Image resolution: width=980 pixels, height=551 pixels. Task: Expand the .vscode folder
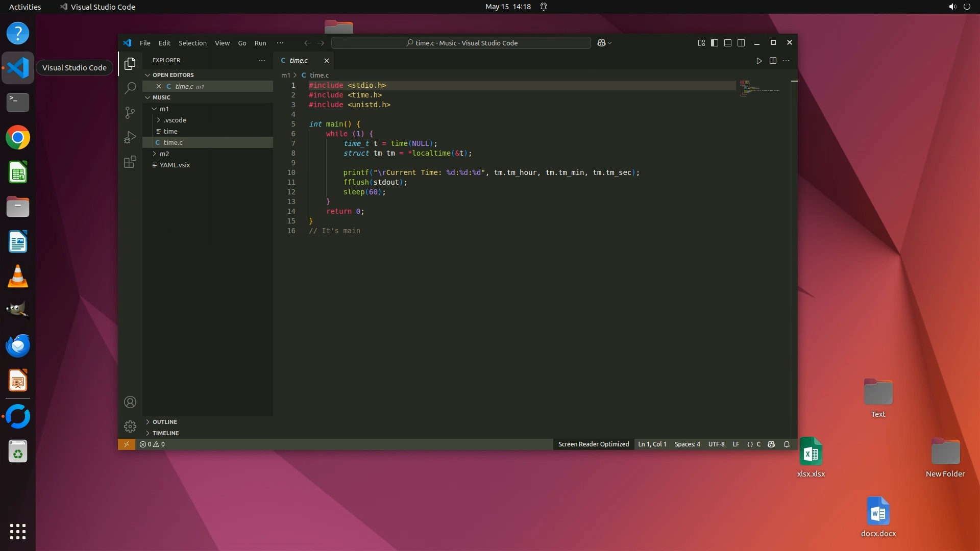tap(175, 120)
